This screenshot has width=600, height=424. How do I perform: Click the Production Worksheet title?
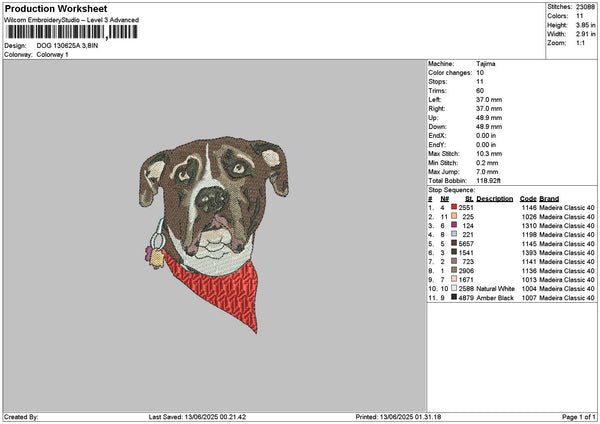(55, 9)
